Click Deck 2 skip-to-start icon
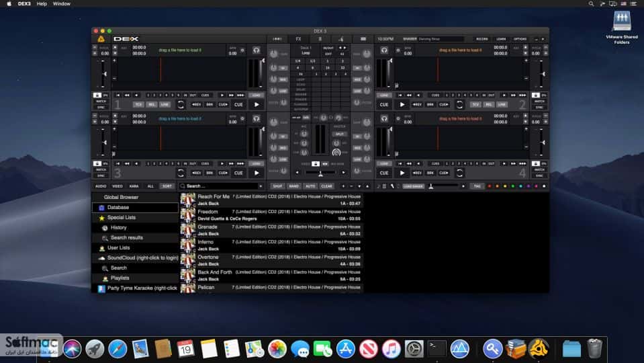 click(x=400, y=95)
